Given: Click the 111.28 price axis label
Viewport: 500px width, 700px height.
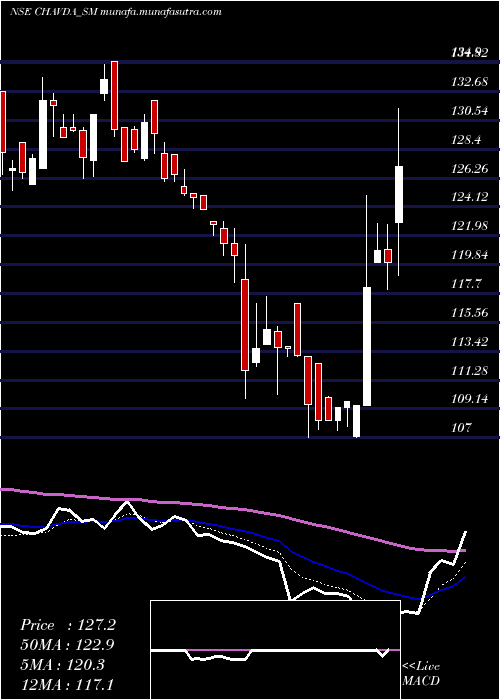Looking at the screenshot, I should (469, 371).
